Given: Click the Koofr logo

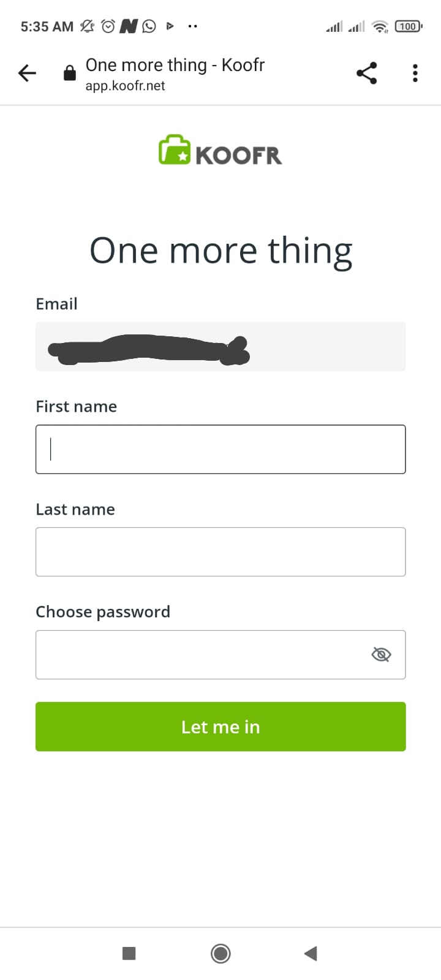Looking at the screenshot, I should coord(221,150).
